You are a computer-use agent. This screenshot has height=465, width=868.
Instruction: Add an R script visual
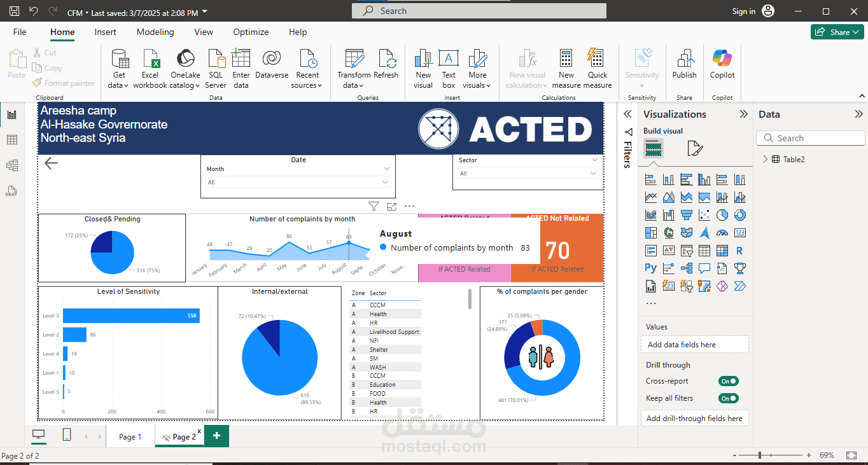coord(739,251)
